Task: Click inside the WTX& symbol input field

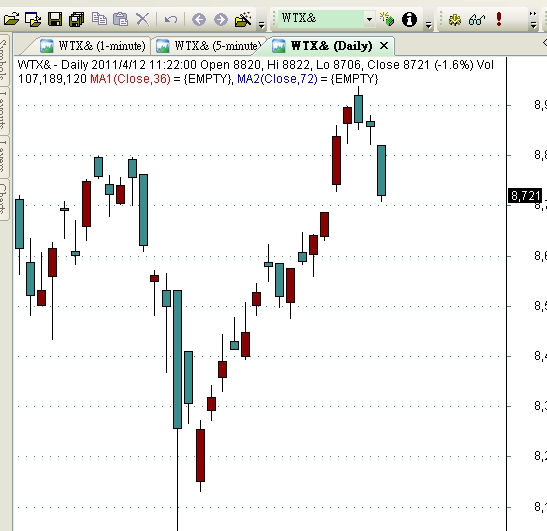Action: (321, 18)
